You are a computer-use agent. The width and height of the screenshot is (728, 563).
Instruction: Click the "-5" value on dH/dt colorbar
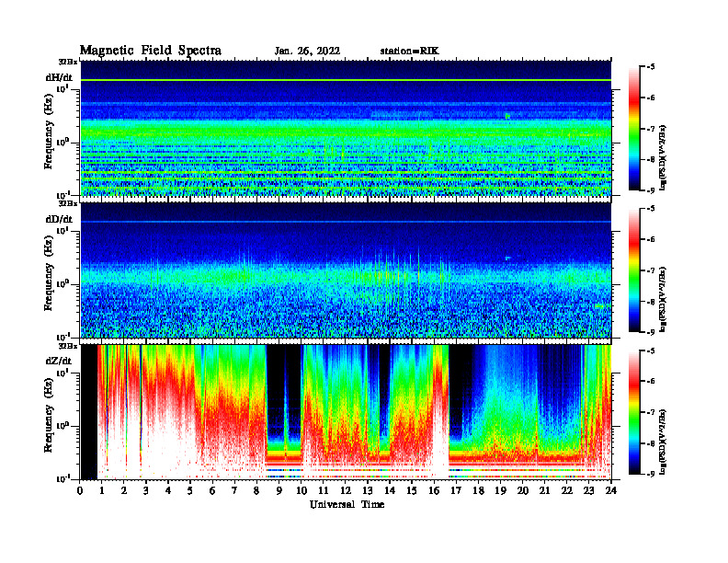coord(651,67)
